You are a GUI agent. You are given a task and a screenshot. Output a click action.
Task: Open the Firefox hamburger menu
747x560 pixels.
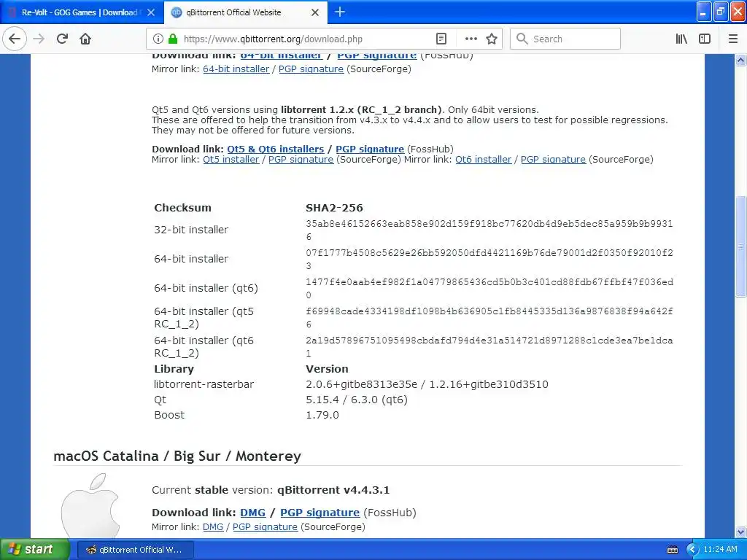(x=732, y=39)
